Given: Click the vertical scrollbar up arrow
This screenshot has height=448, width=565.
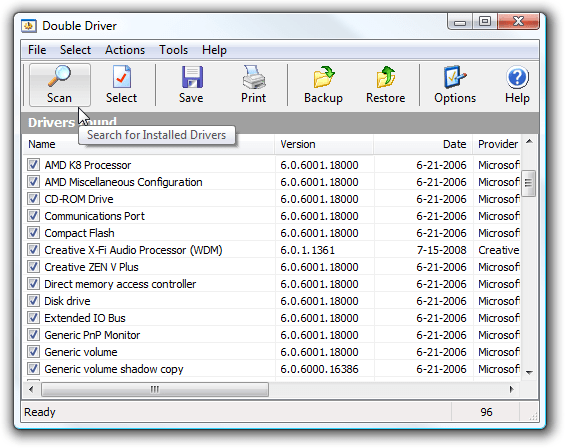Looking at the screenshot, I should pos(529,142).
